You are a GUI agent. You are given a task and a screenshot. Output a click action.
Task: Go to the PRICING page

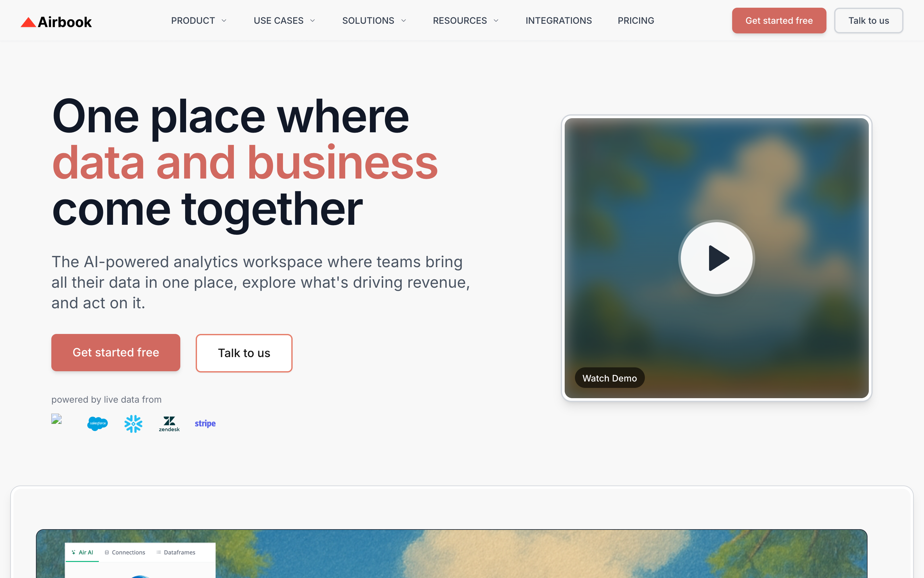coord(636,21)
